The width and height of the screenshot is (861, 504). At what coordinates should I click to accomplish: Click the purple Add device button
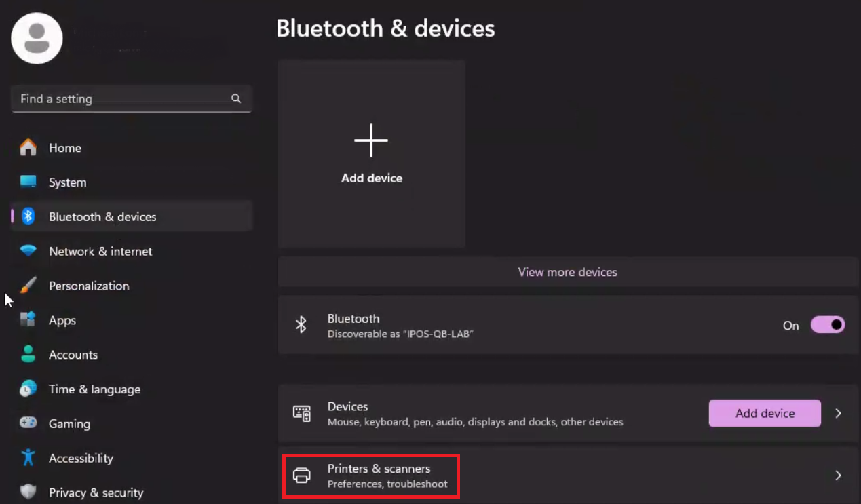coord(765,413)
